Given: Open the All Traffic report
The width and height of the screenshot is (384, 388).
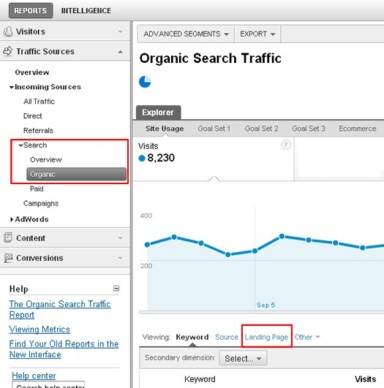Looking at the screenshot, I should 39,101.
